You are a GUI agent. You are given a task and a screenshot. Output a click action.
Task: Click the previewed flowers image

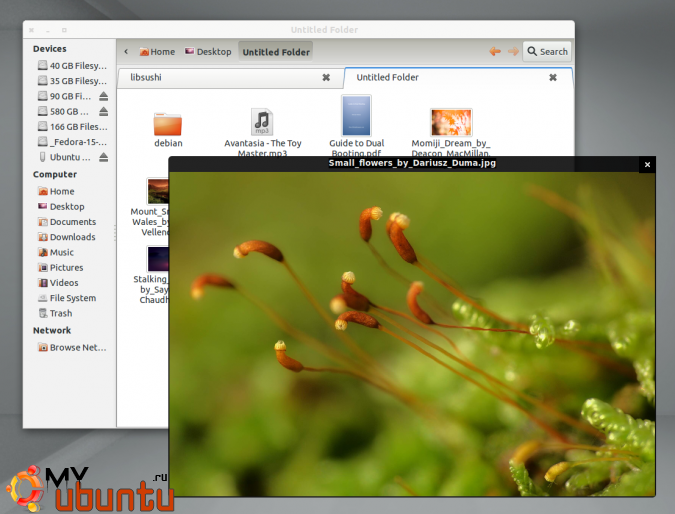[412, 334]
